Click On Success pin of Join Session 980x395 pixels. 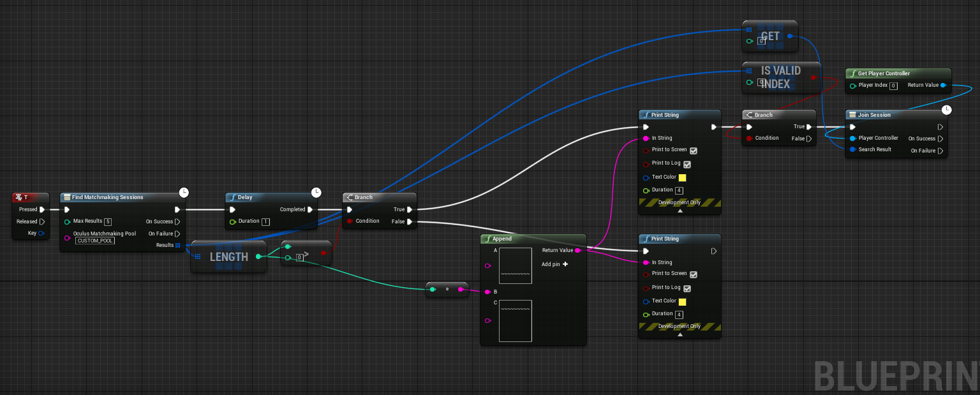coord(940,138)
